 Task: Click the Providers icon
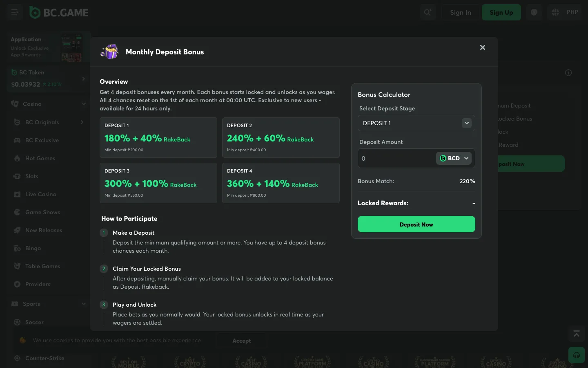click(x=17, y=284)
